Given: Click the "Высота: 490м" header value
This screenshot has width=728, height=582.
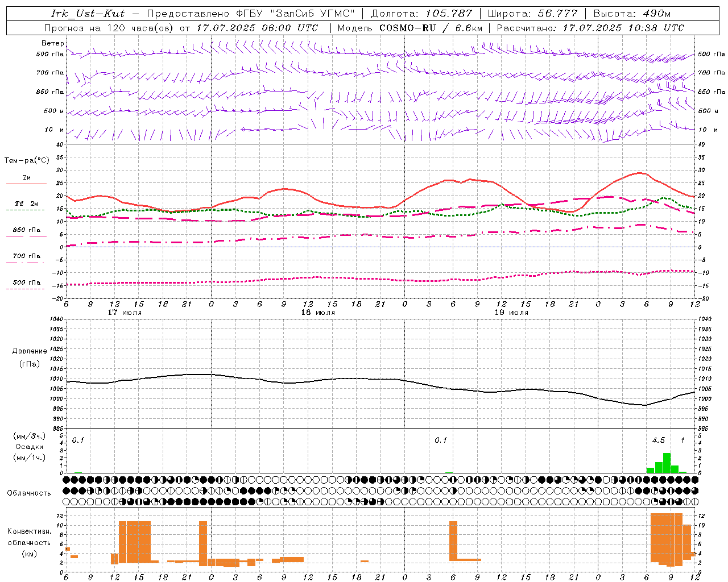Looking at the screenshot, I should pos(632,14).
